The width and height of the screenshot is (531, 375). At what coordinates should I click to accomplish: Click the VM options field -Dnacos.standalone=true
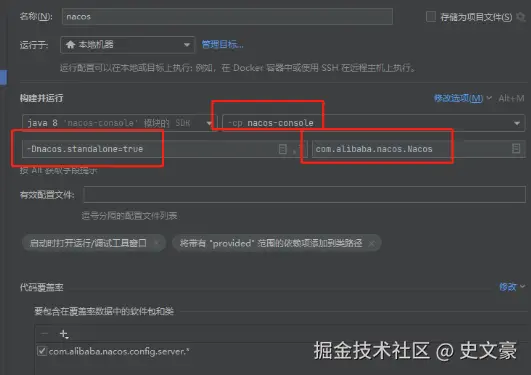(x=164, y=149)
